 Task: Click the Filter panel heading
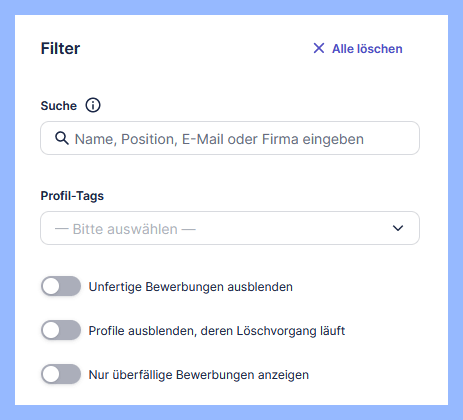point(60,48)
